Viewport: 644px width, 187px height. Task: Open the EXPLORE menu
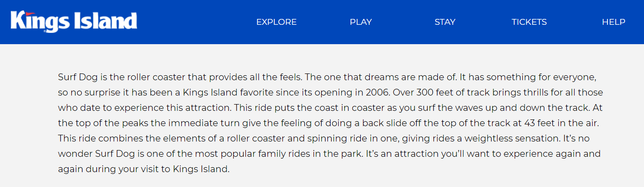pos(276,22)
